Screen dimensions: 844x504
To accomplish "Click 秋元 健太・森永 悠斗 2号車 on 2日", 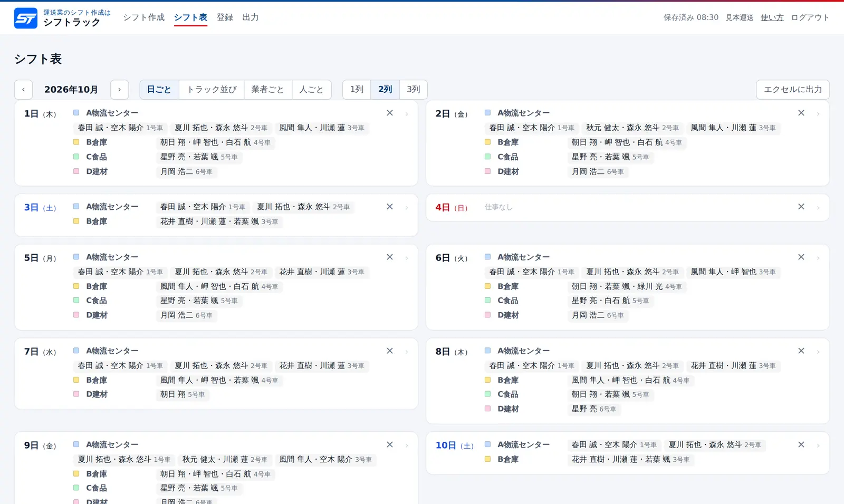I will (632, 128).
